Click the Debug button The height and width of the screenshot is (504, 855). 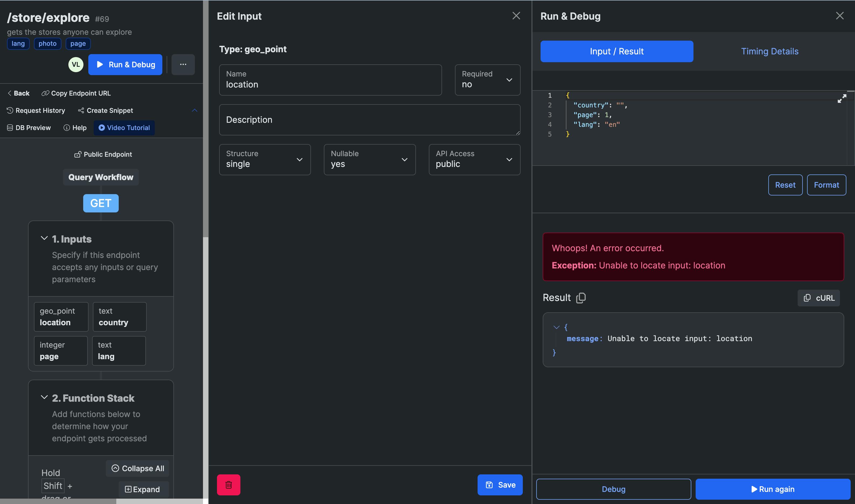(x=613, y=489)
